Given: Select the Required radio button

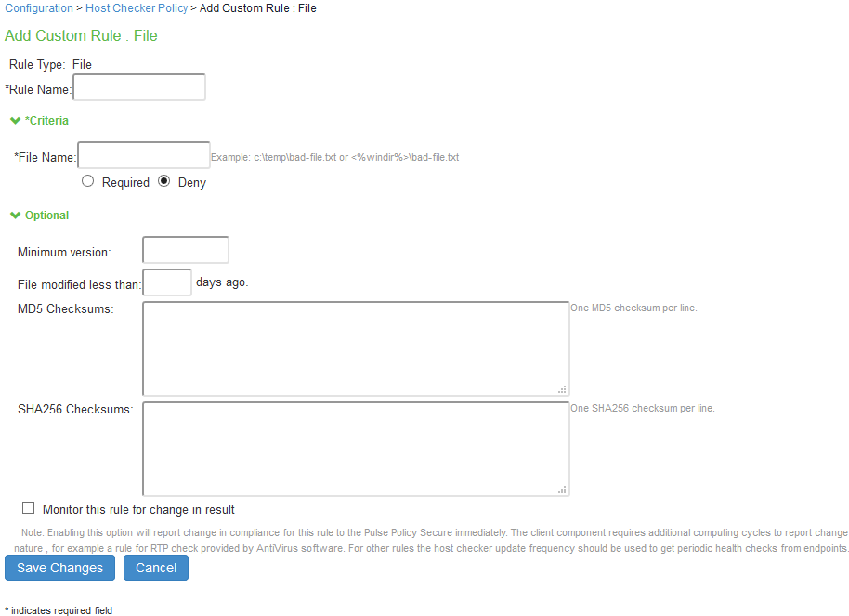Looking at the screenshot, I should coord(87,181).
